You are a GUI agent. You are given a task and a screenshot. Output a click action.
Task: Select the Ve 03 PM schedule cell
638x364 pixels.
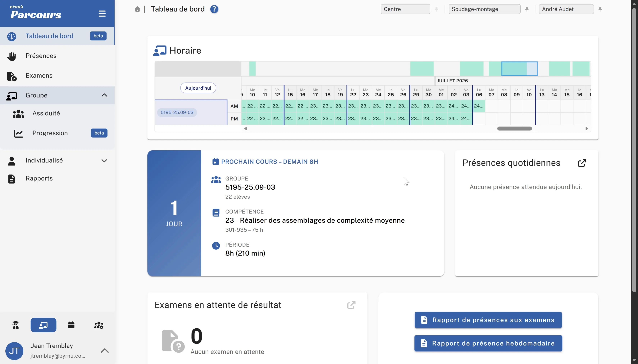click(x=466, y=119)
